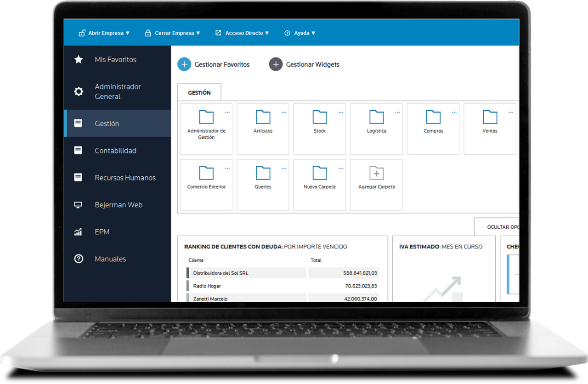Open the Queries folder icon
588x384 pixels.
263,173
